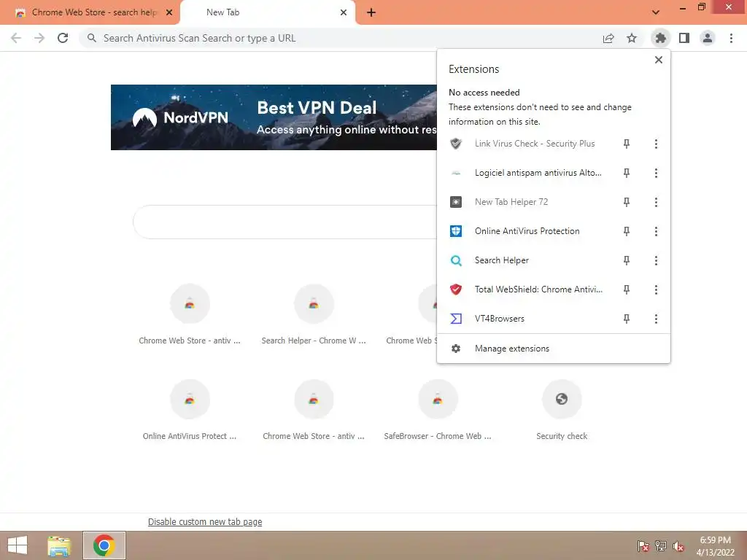Click the Manage extensions gear icon
Viewport: 747px width, 560px height.
pos(456,349)
